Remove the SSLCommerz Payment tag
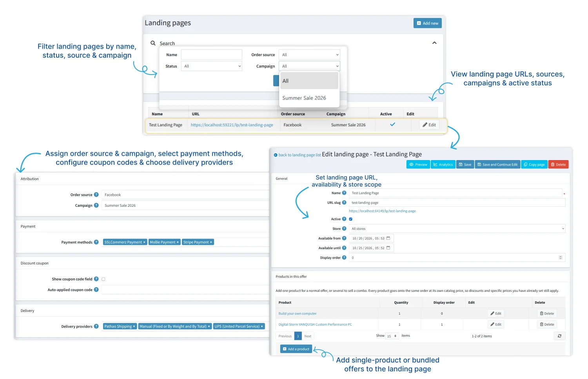This screenshot has width=588, height=379. [144, 242]
